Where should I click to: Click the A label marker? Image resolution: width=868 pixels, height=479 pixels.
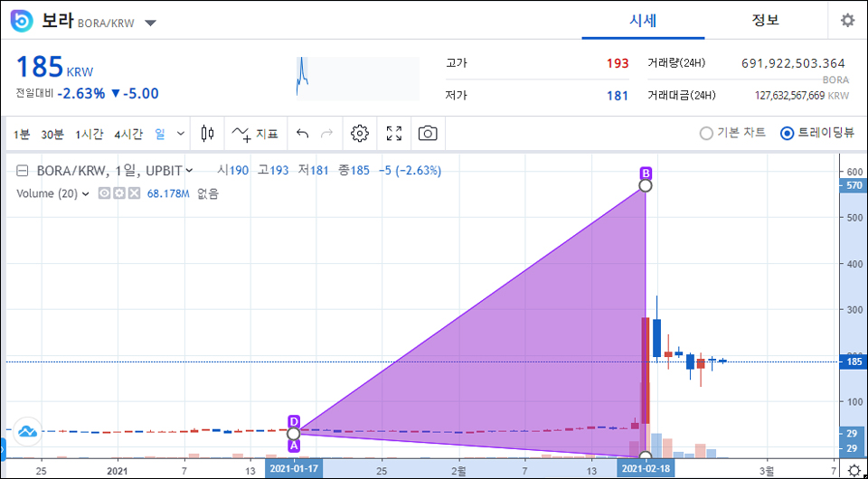[x=294, y=446]
